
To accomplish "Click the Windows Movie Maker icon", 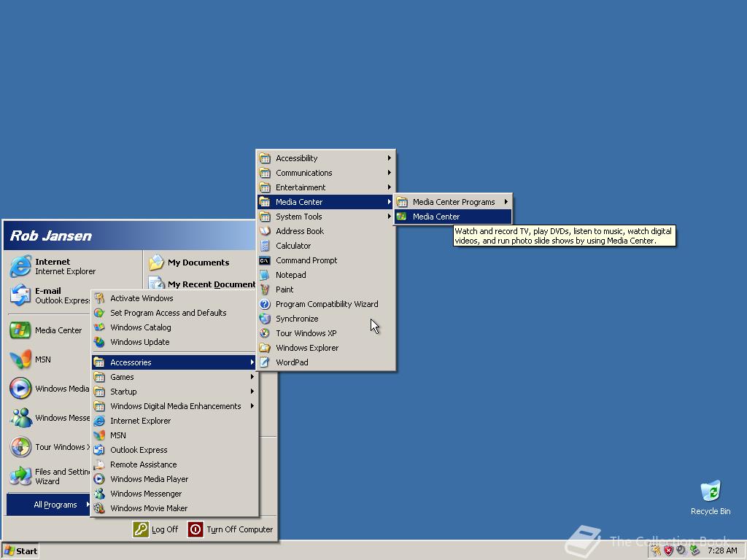I will pos(99,508).
